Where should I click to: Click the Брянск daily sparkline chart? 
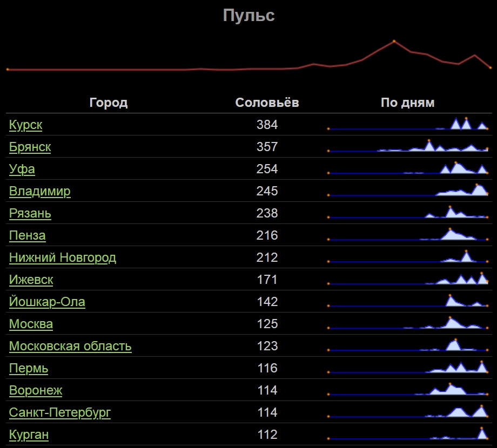tap(408, 147)
